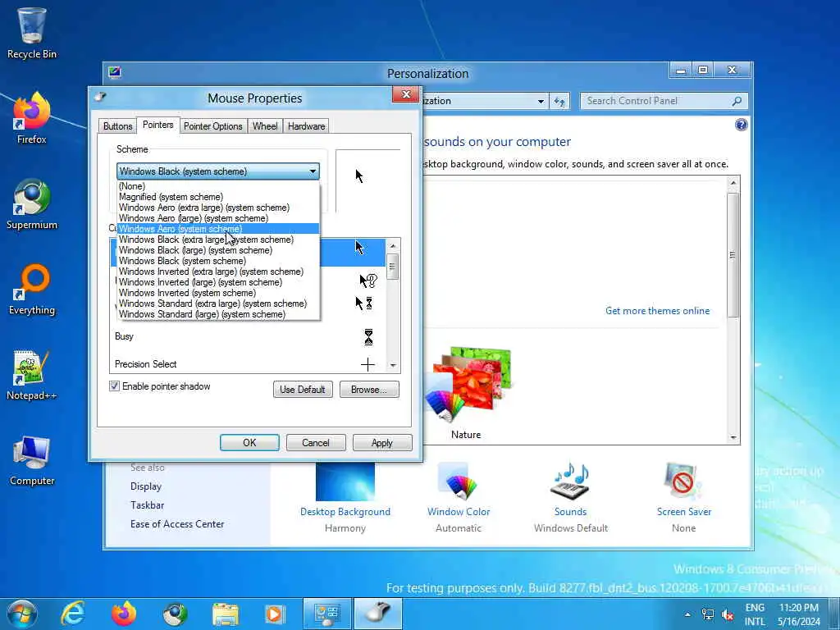Open Internet Explorer from the taskbar
Screen dimensions: 840x630
point(72,614)
